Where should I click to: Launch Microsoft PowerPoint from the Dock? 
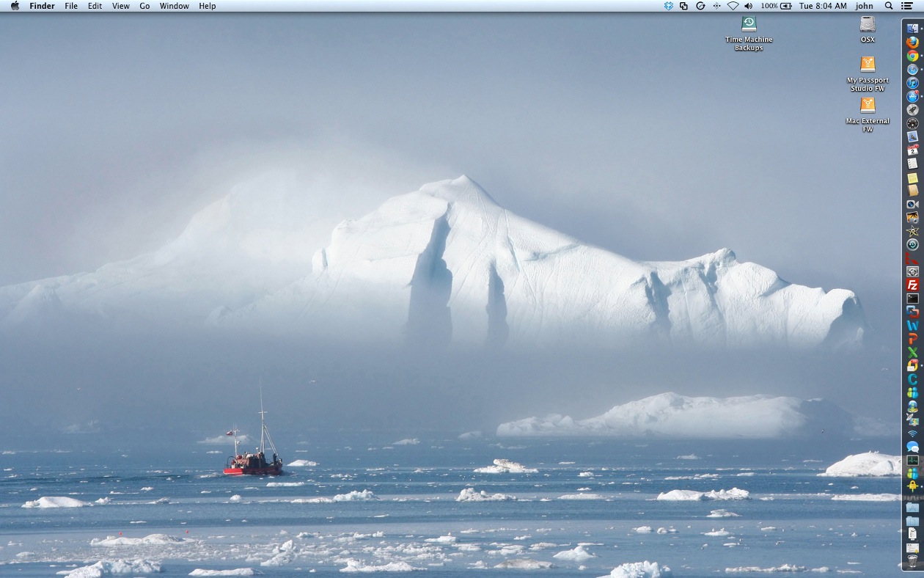912,338
